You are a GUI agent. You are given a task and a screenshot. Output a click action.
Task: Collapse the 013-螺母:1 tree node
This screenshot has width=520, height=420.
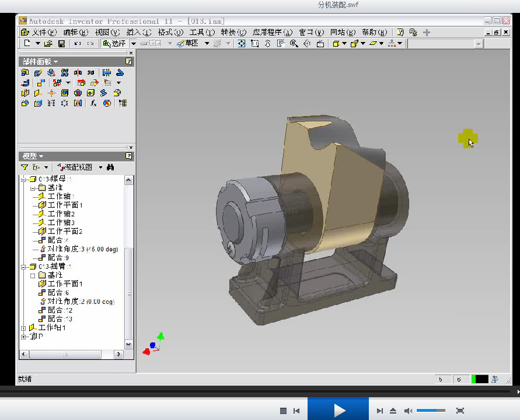[x=24, y=179]
